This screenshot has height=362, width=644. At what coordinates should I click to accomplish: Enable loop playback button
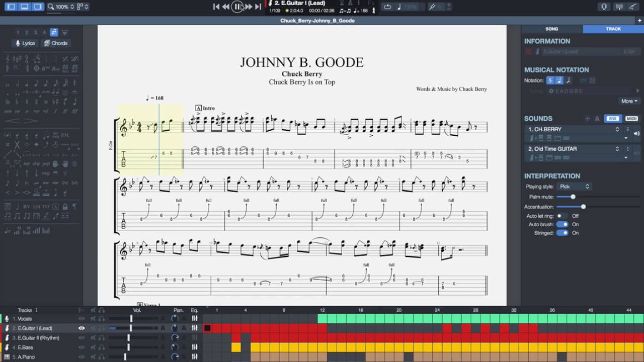tap(387, 7)
